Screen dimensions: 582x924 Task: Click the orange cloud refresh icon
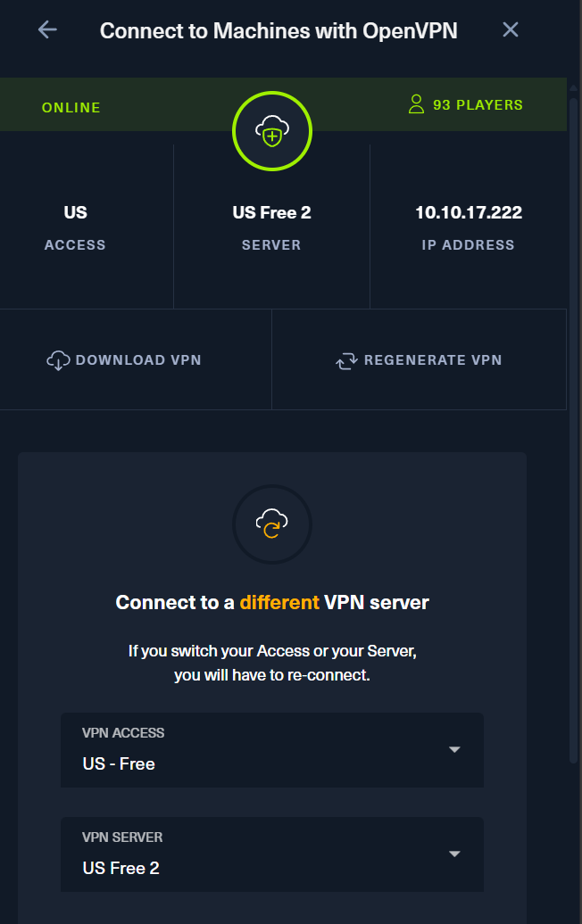pyautogui.click(x=272, y=524)
